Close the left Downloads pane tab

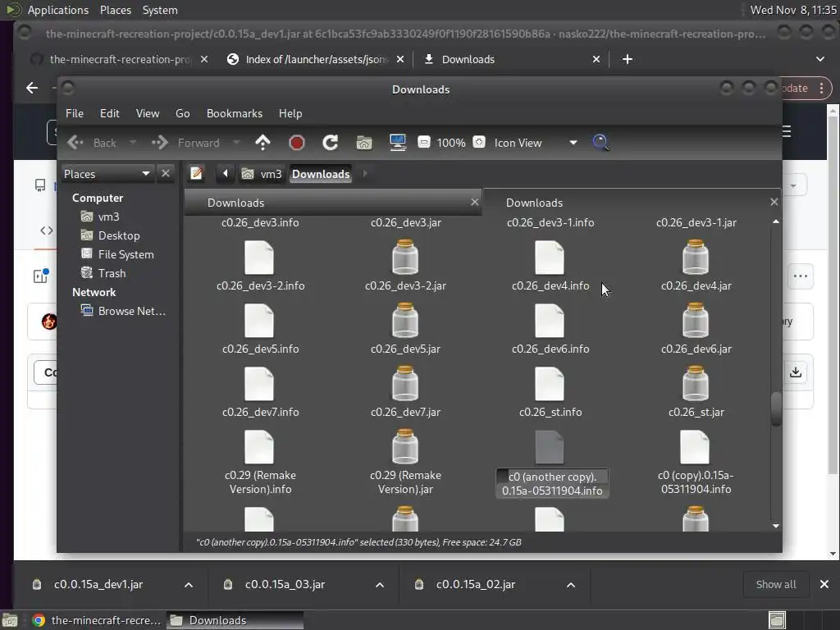pyautogui.click(x=474, y=202)
